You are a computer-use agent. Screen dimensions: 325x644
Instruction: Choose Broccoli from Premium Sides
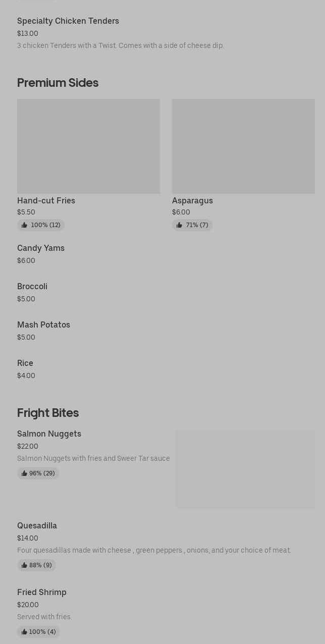(x=32, y=286)
